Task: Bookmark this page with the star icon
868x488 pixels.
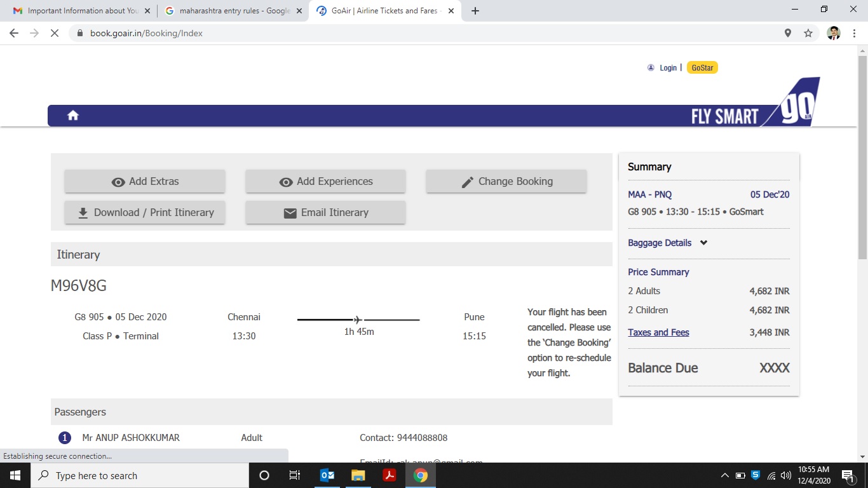Action: point(808,33)
